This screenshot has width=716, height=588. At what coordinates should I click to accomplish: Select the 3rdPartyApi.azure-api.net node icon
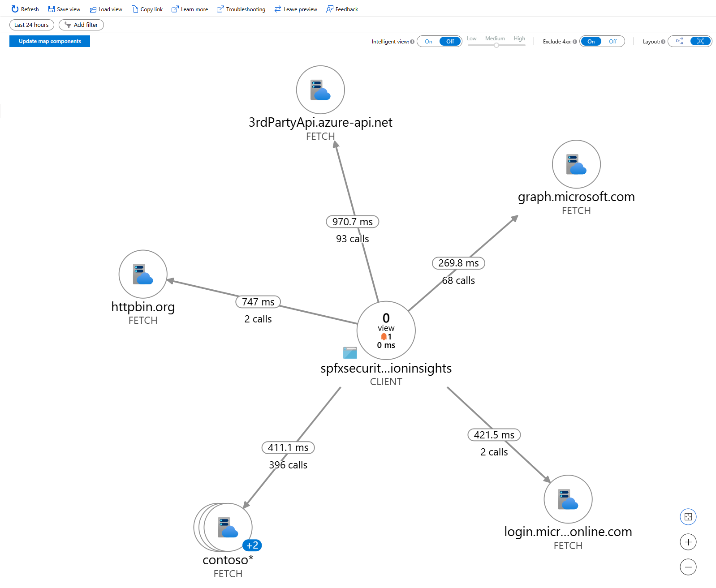(320, 90)
